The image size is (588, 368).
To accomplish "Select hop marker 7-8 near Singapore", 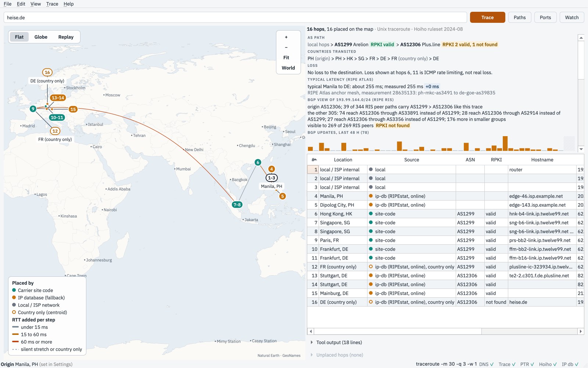I will 237,205.
